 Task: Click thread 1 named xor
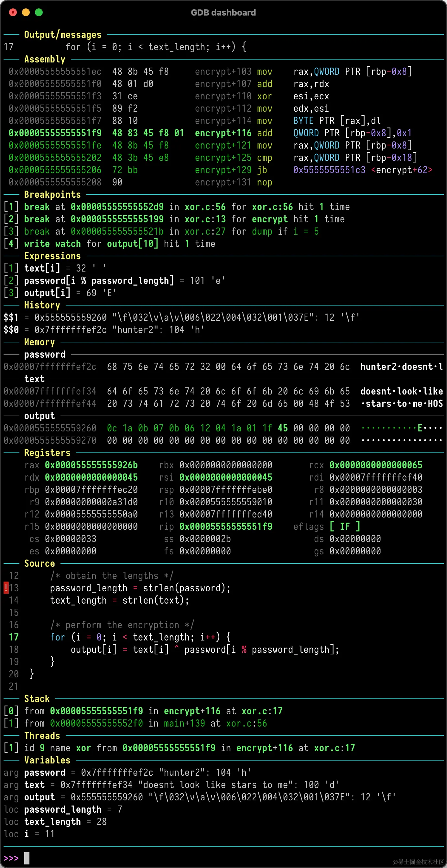click(179, 748)
